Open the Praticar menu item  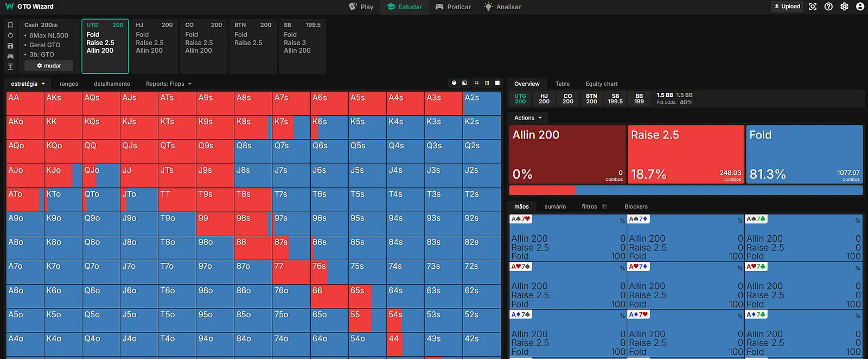click(x=453, y=7)
